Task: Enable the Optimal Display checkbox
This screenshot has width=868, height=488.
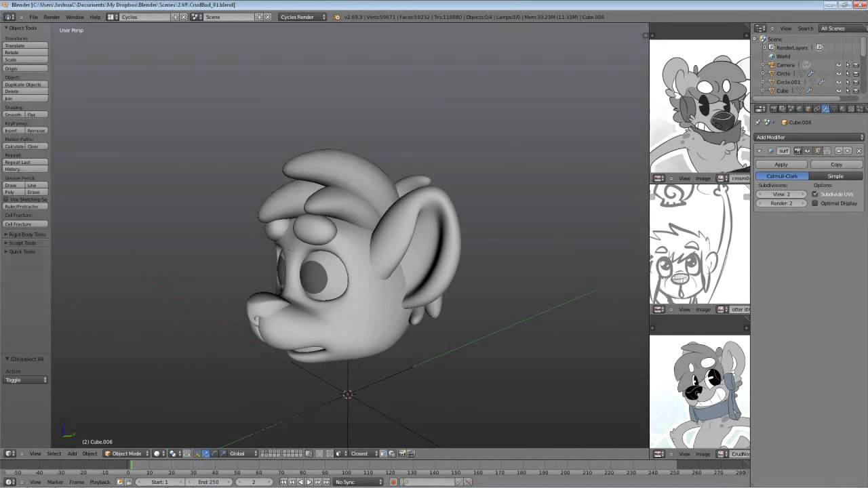Action: click(x=815, y=203)
